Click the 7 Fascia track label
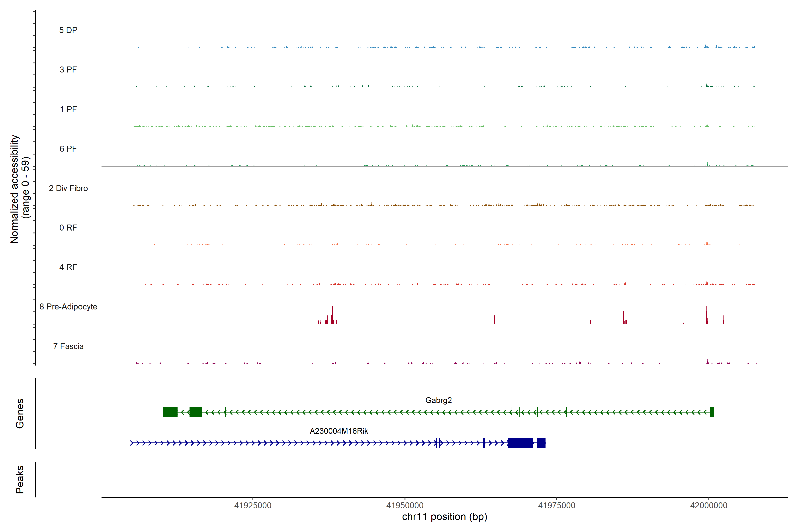This screenshot has height=532, width=798. point(68,346)
